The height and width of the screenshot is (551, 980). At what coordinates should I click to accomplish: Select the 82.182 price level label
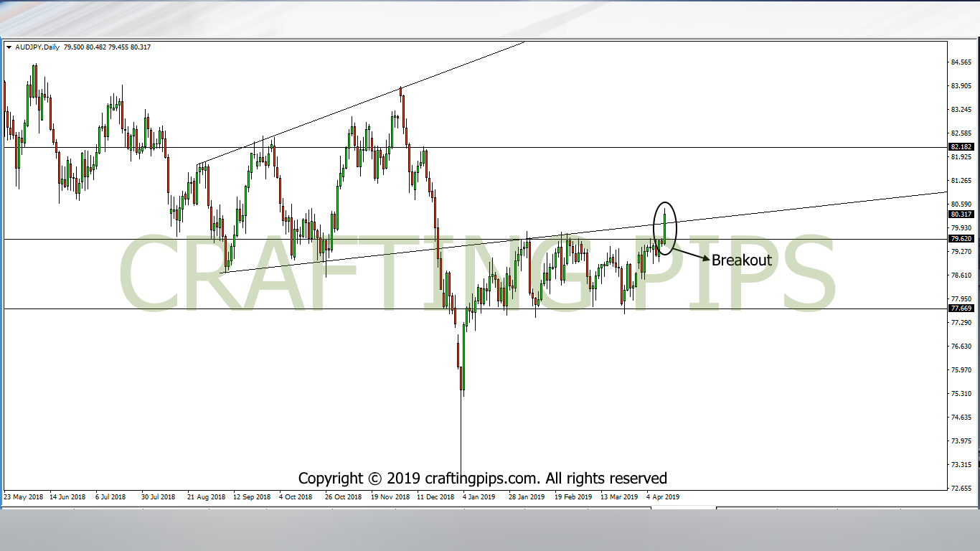[x=960, y=147]
